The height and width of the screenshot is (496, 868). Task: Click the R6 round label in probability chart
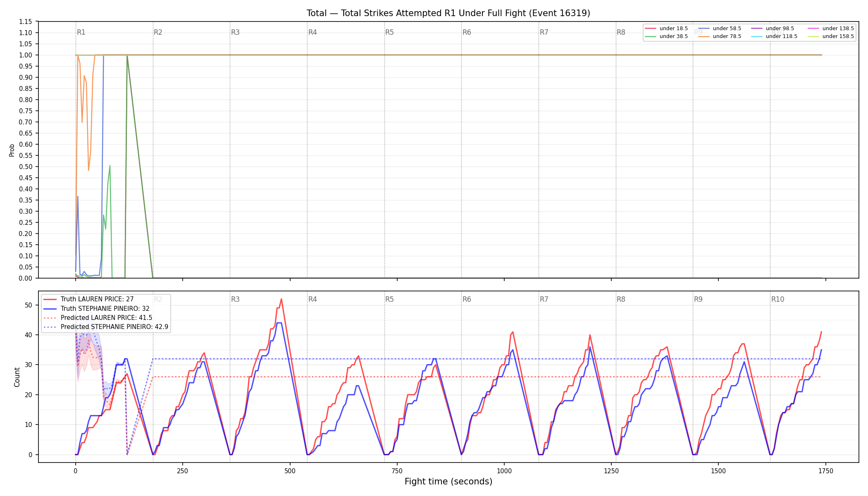(467, 32)
